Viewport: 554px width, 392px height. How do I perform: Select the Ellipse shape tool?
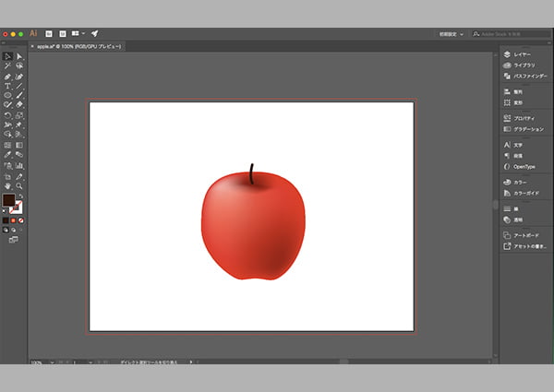point(7,96)
